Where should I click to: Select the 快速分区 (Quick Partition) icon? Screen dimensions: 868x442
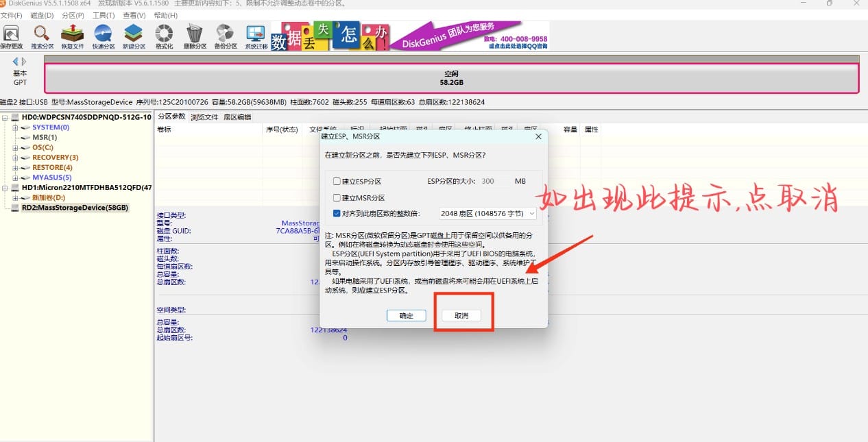pyautogui.click(x=103, y=36)
